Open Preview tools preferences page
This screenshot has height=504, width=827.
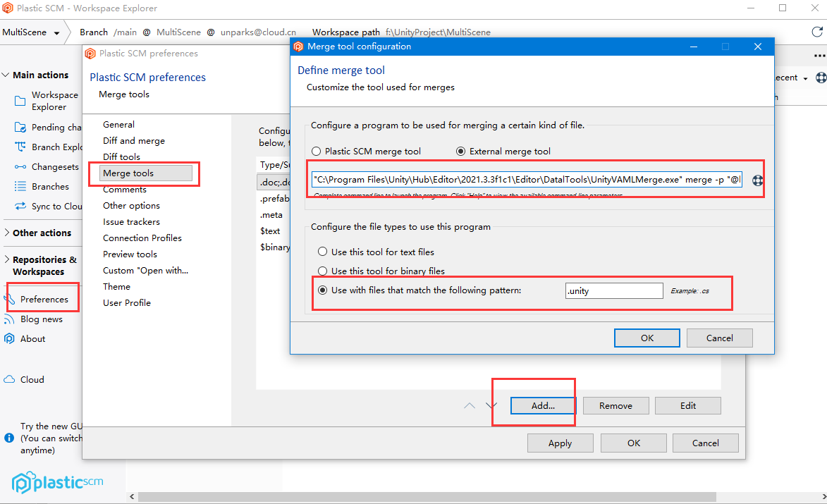[130, 254]
